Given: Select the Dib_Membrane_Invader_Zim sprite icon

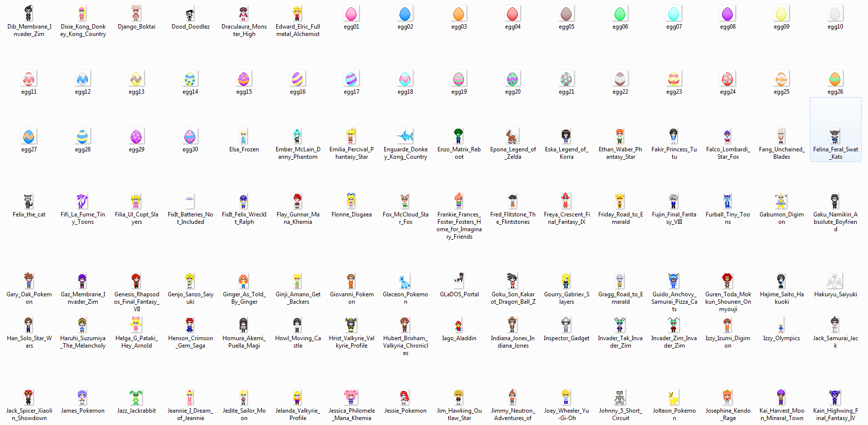Looking at the screenshot, I should point(29,13).
